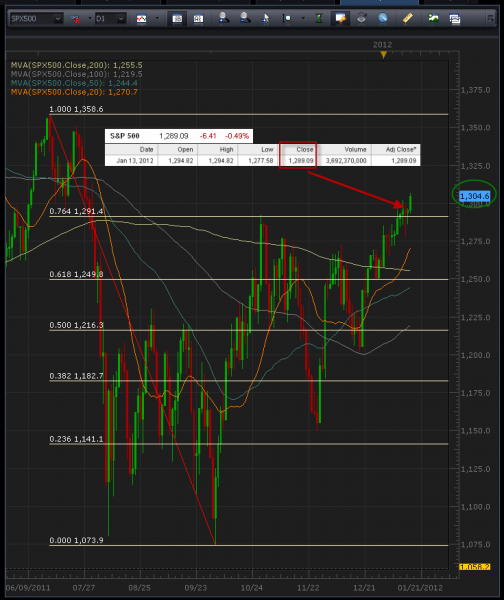Open the toolbar options at far right
Screen dimensions: 504x600
pos(490,18)
